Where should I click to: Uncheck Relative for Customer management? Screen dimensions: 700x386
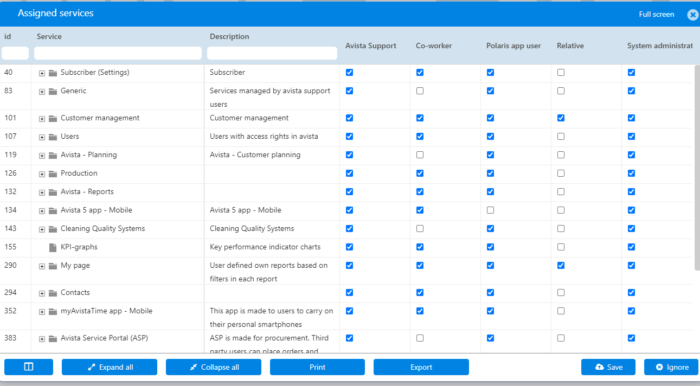click(561, 118)
